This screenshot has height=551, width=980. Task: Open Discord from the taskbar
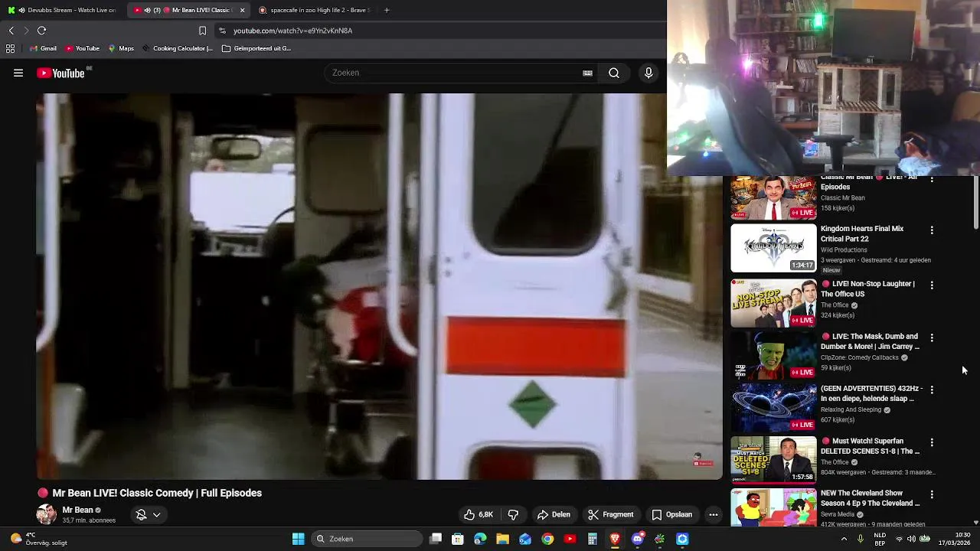pyautogui.click(x=637, y=539)
